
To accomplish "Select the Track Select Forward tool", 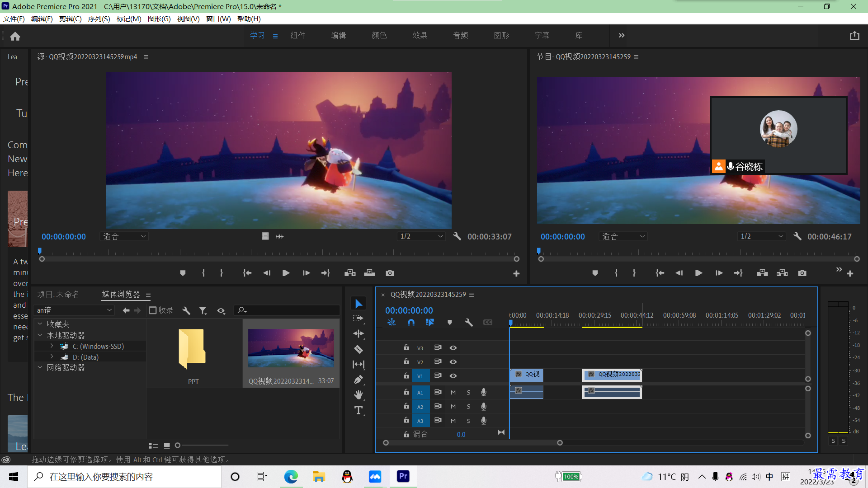I will click(358, 319).
